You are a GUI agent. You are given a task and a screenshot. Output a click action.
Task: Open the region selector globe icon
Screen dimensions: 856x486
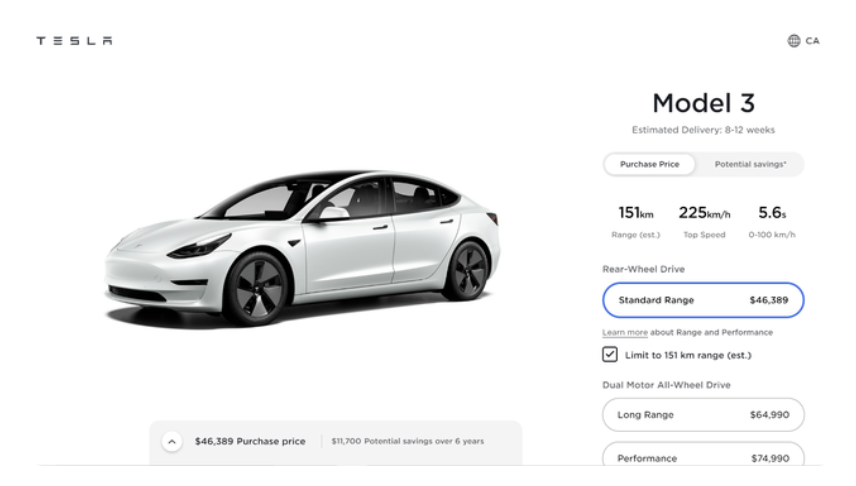pos(794,41)
